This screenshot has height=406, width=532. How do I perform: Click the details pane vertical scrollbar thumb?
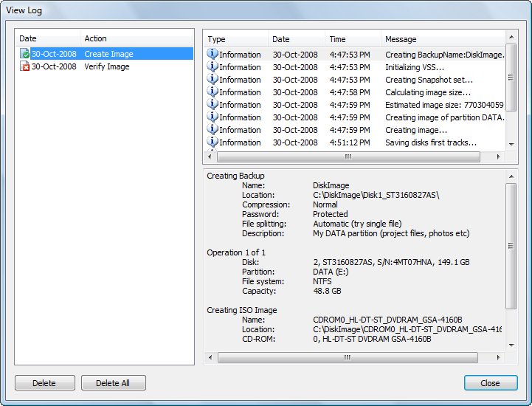point(511,246)
